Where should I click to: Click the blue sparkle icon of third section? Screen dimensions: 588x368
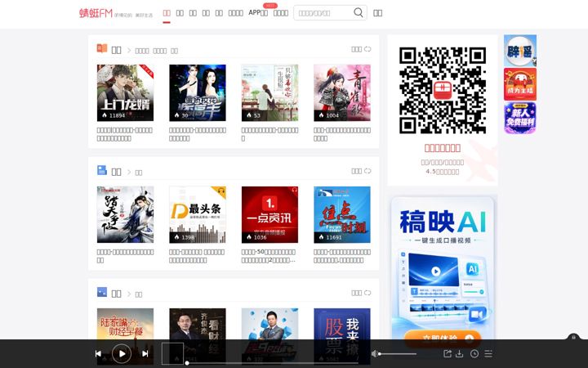[x=102, y=292]
